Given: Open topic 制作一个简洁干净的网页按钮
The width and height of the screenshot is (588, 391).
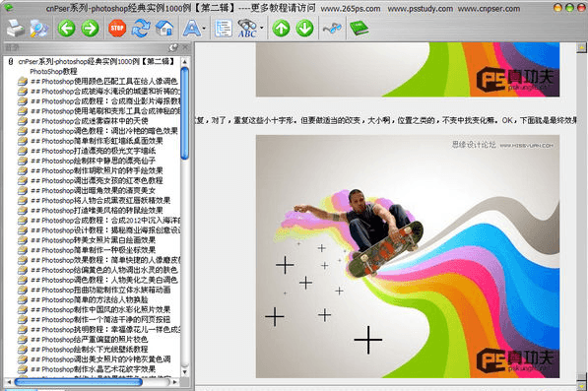Looking at the screenshot, I should (100, 320).
